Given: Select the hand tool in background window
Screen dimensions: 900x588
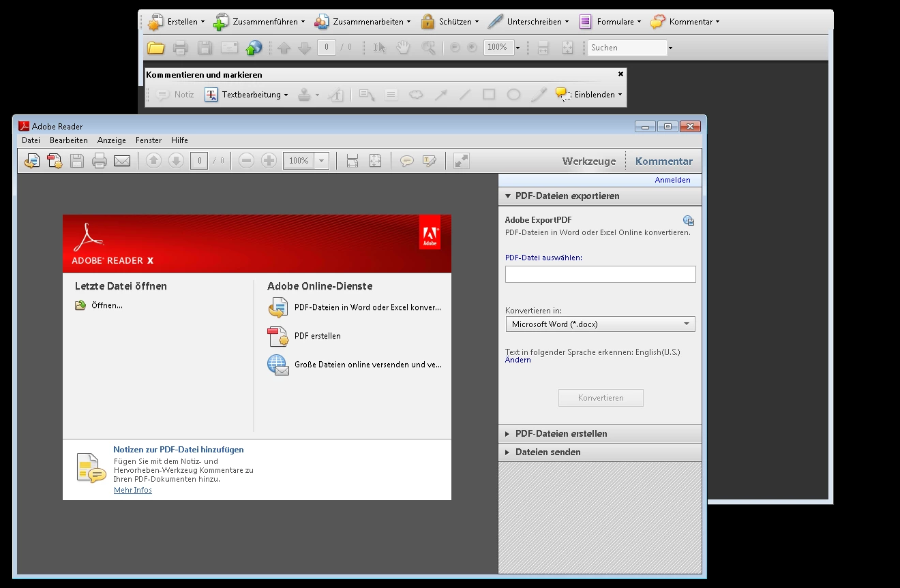Looking at the screenshot, I should click(x=404, y=48).
